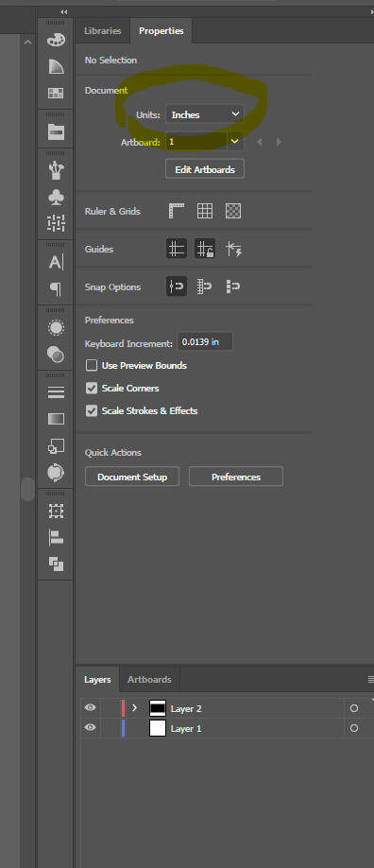Click the Keyboard Increment field
The width and height of the screenshot is (374, 868).
(x=205, y=341)
